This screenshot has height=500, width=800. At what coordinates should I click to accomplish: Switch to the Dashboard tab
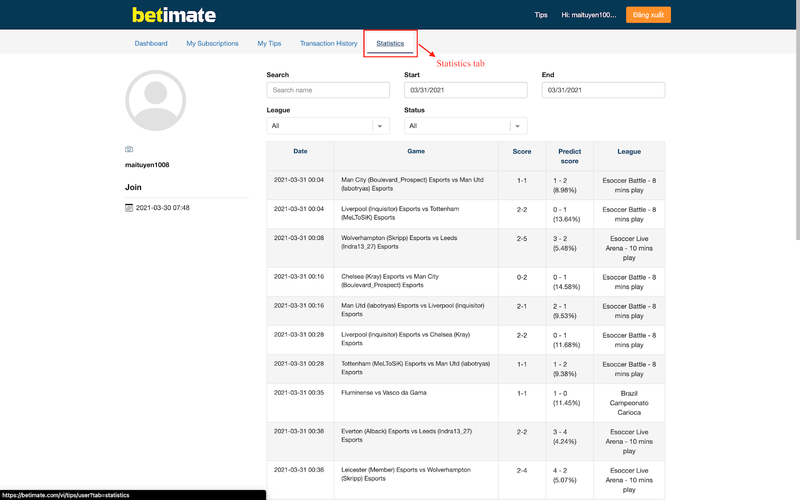(151, 44)
